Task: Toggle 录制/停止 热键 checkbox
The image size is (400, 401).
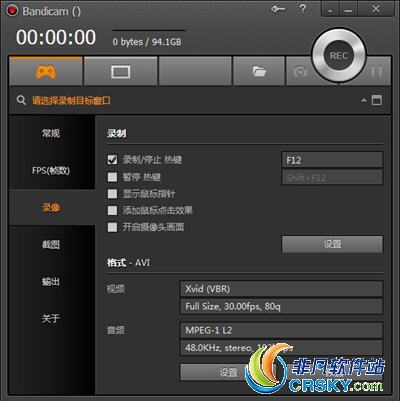Action: tap(112, 159)
